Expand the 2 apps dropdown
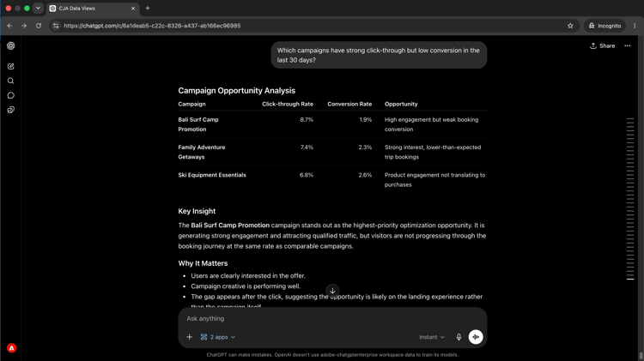The width and height of the screenshot is (644, 361). (x=218, y=337)
